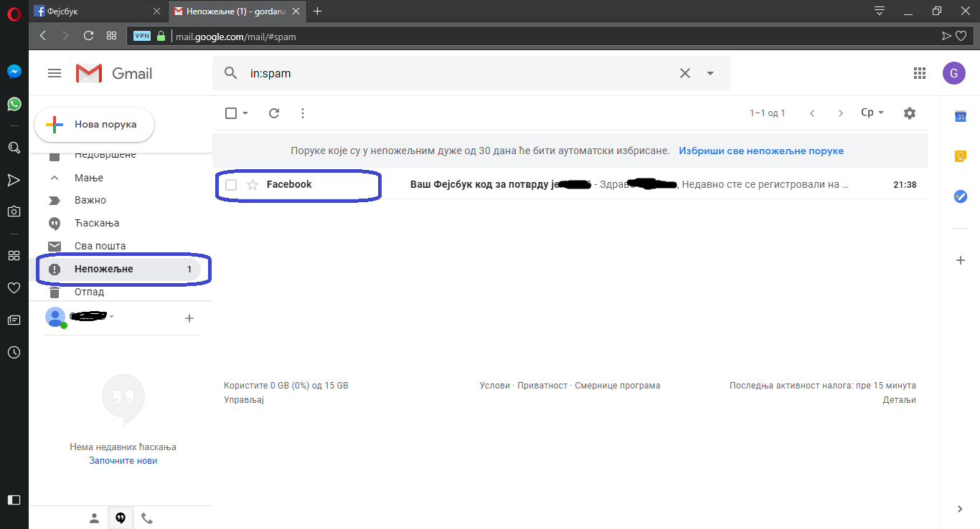Refresh the spam message list
Viewport: 980px width, 529px height.
tap(273, 113)
